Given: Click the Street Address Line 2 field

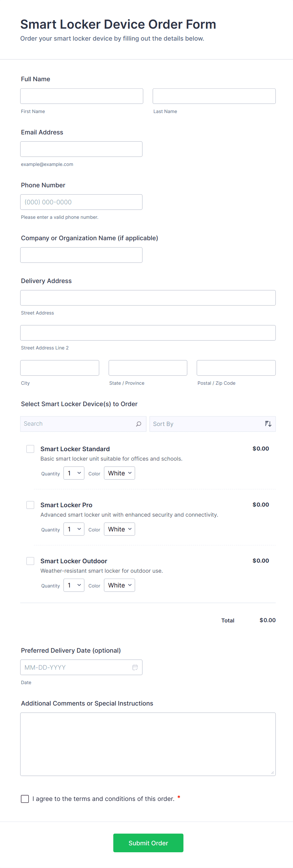Looking at the screenshot, I should click(148, 333).
